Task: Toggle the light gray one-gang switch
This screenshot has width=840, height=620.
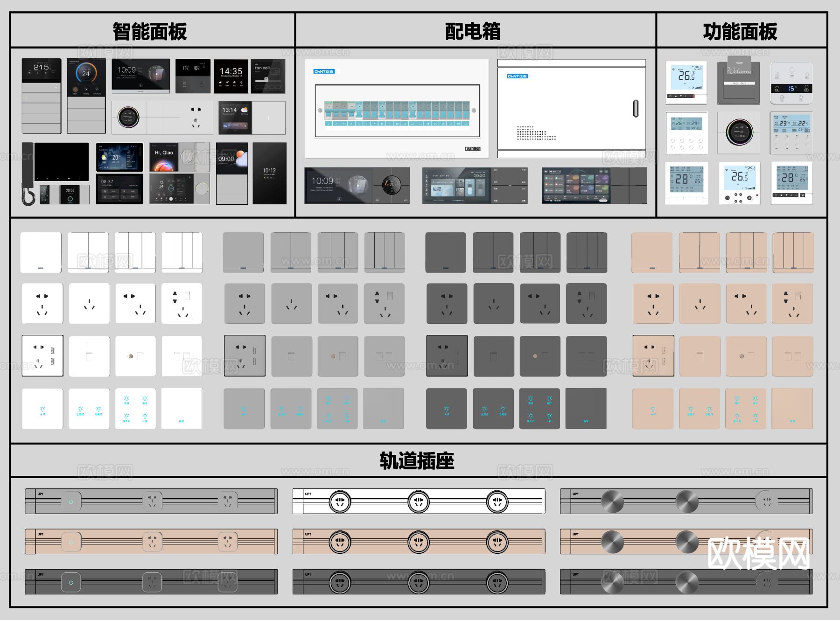Action: click(243, 252)
